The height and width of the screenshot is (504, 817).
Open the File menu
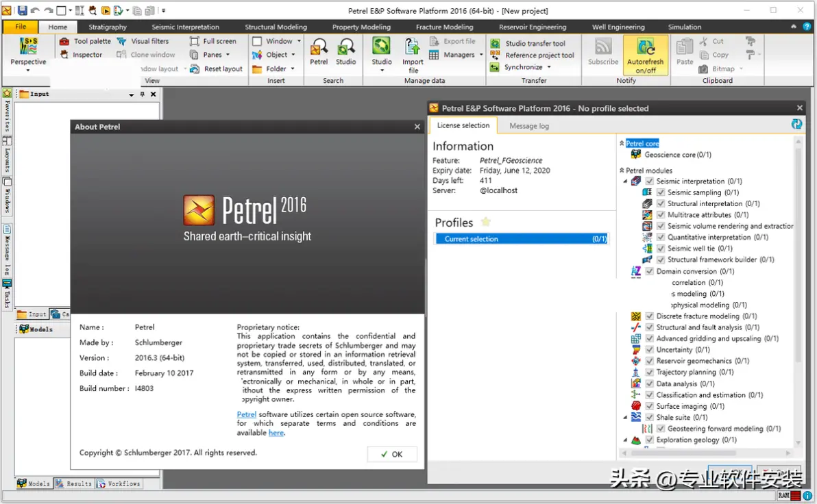21,27
